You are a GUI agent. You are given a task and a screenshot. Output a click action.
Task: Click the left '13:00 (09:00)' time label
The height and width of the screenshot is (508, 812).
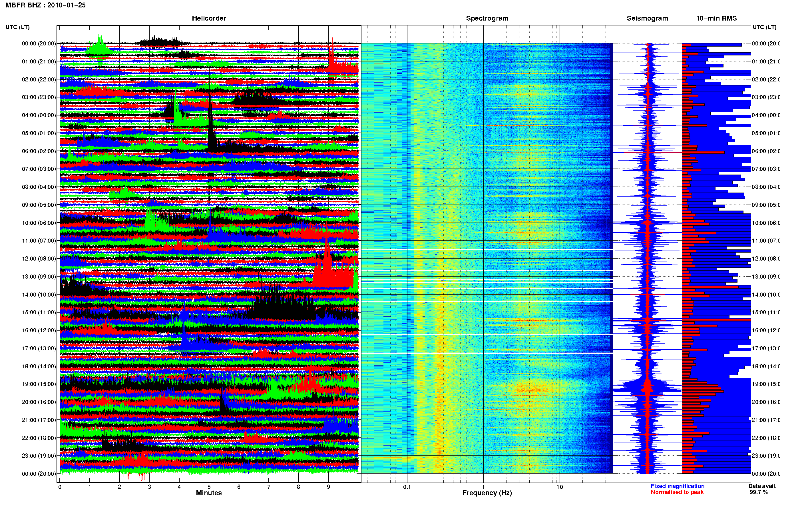(39, 277)
